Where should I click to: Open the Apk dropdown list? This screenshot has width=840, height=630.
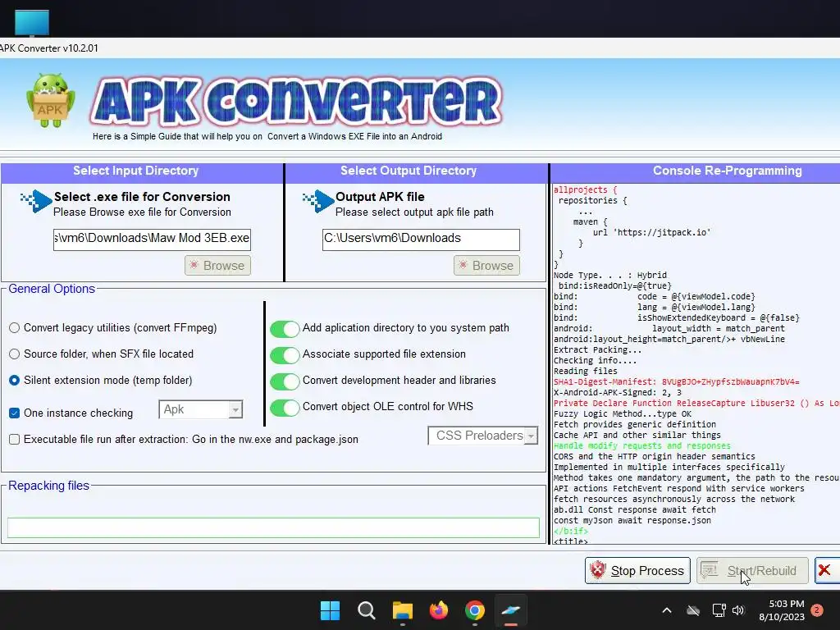(201, 410)
